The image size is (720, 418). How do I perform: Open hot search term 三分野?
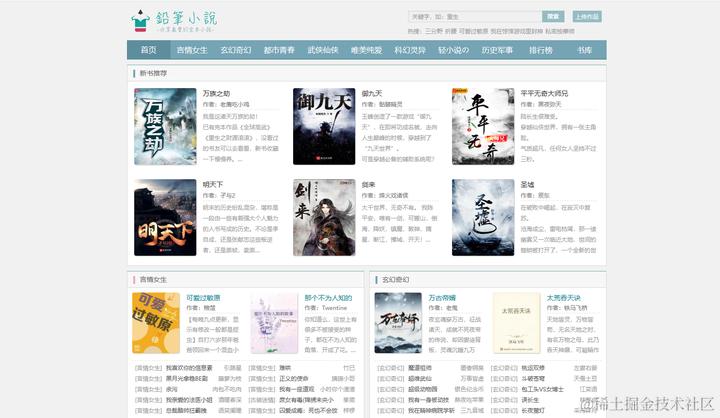coord(433,31)
